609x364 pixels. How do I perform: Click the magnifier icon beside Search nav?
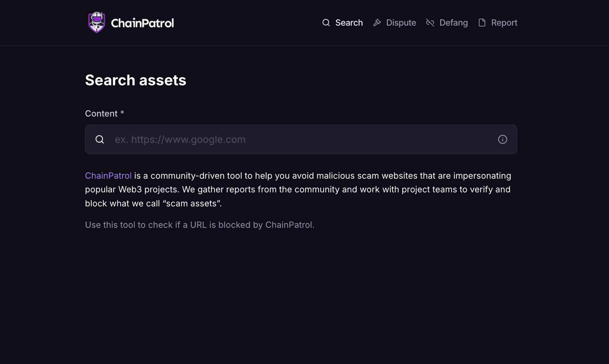pos(326,23)
